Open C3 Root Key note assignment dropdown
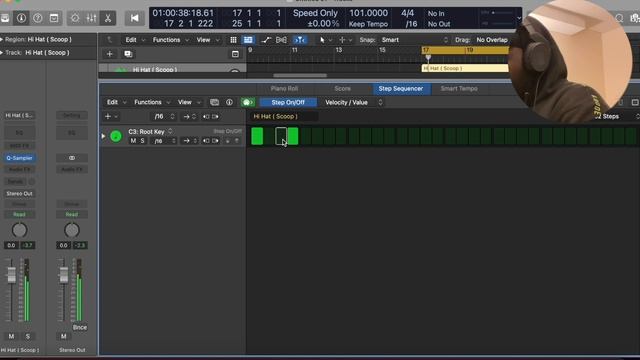 (150, 131)
